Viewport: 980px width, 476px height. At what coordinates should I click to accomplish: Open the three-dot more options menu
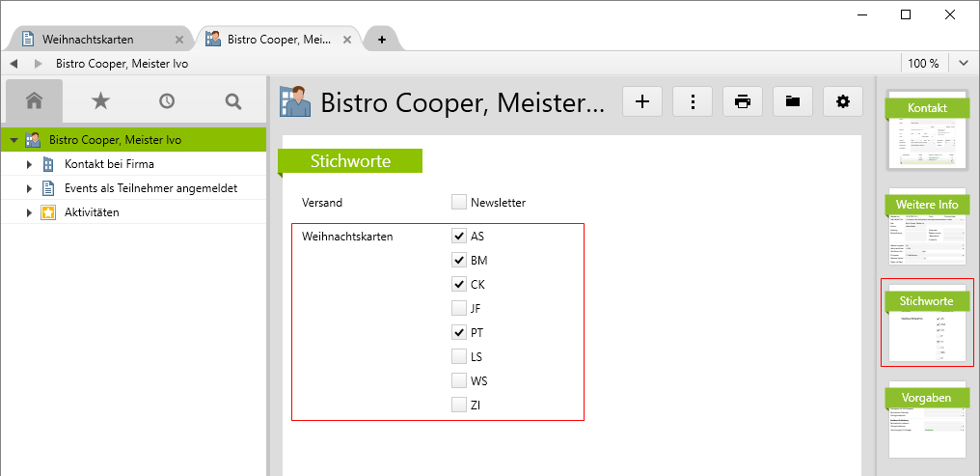coord(693,101)
